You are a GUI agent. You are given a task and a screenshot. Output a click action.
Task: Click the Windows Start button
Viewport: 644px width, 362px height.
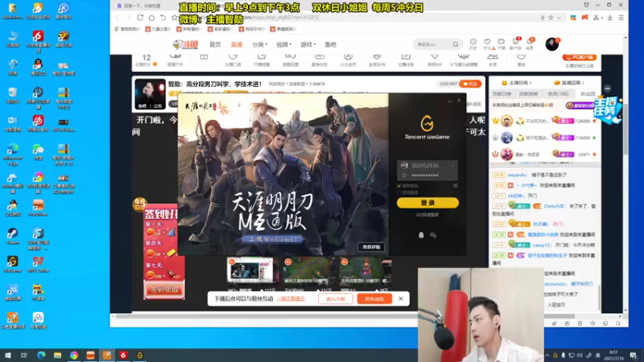(8, 355)
